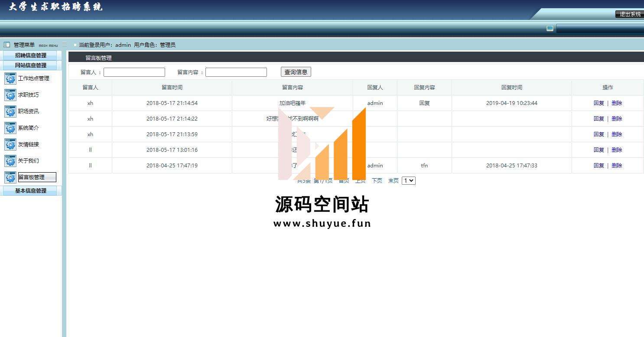Click the 查询信息 search button

296,72
